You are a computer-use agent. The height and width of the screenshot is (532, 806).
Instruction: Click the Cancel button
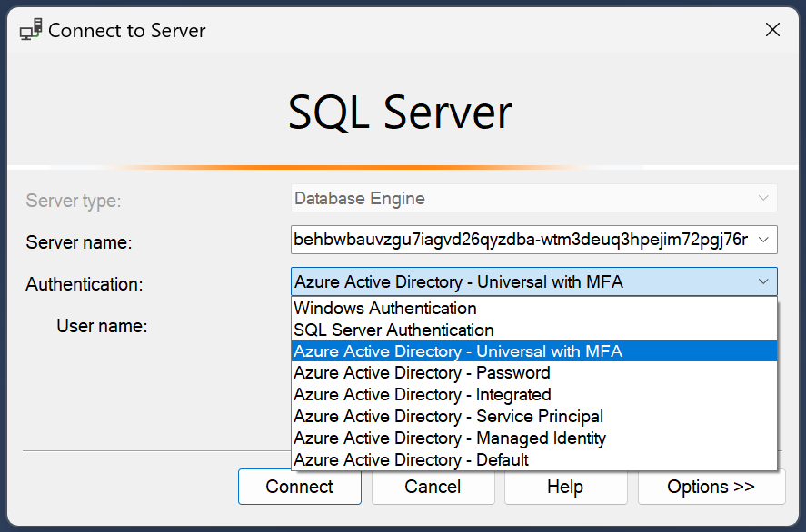click(433, 487)
